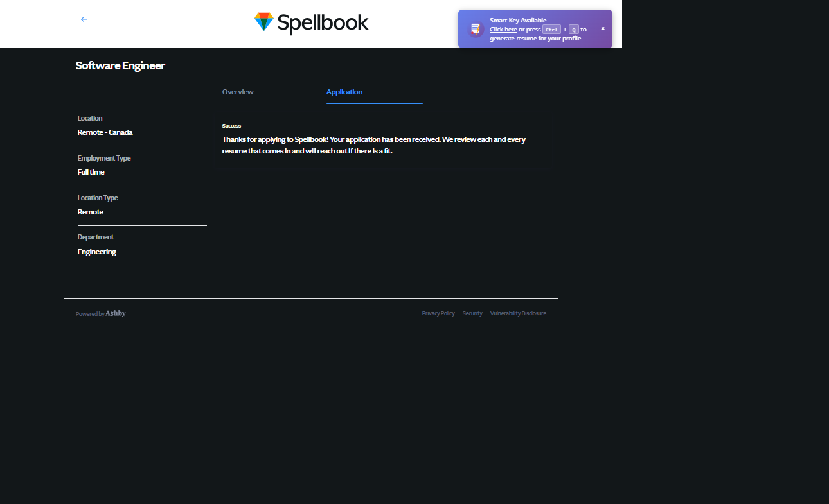Viewport: 829px width, 504px height.
Task: Click the 'Full time' employment type value
Action: [x=91, y=172]
